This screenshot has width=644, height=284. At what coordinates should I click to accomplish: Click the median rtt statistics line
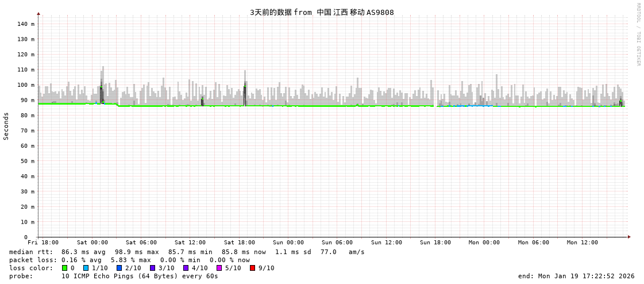tap(187, 252)
